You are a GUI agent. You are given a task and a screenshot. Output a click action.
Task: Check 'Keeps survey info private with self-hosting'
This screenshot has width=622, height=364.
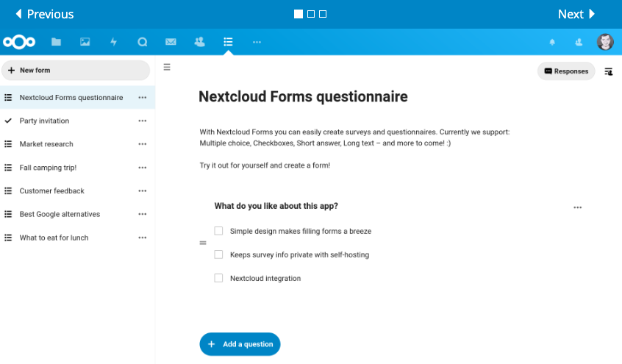tap(218, 254)
